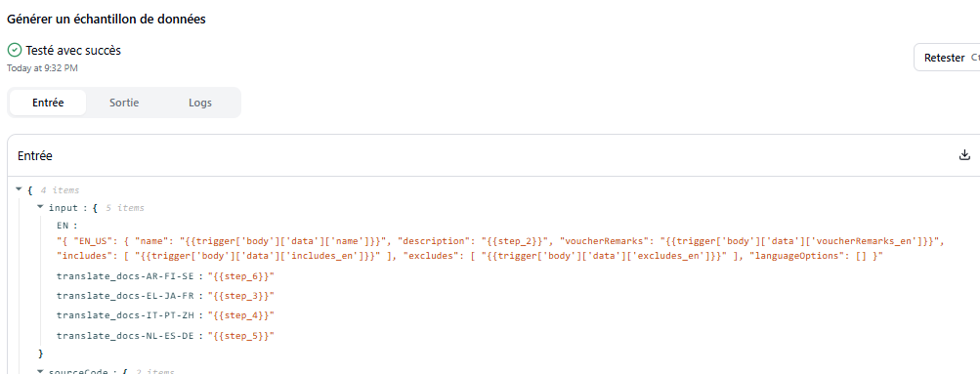Select the {{step_3}} value
The height and width of the screenshot is (374, 980).
point(241,296)
